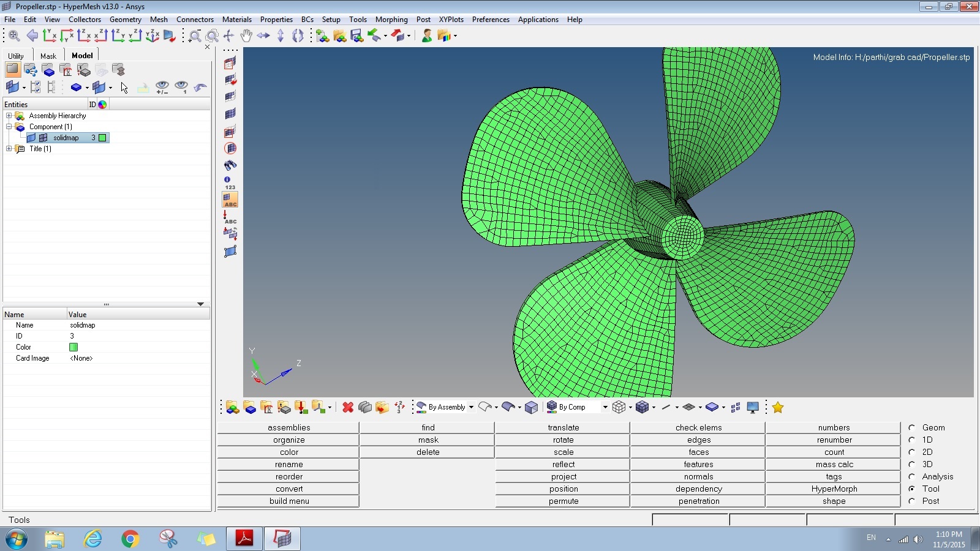Switch to the Analysis radio option
Image resolution: width=980 pixels, height=551 pixels.
pos(912,477)
